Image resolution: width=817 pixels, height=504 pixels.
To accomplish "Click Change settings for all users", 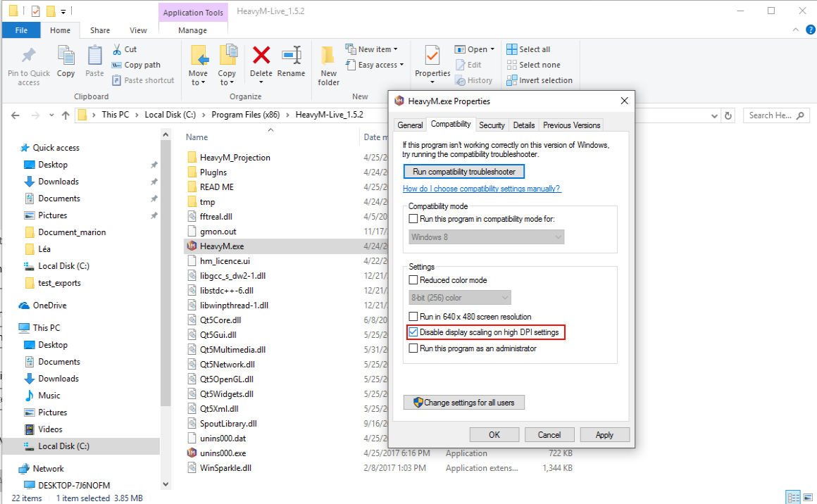I will click(x=463, y=403).
